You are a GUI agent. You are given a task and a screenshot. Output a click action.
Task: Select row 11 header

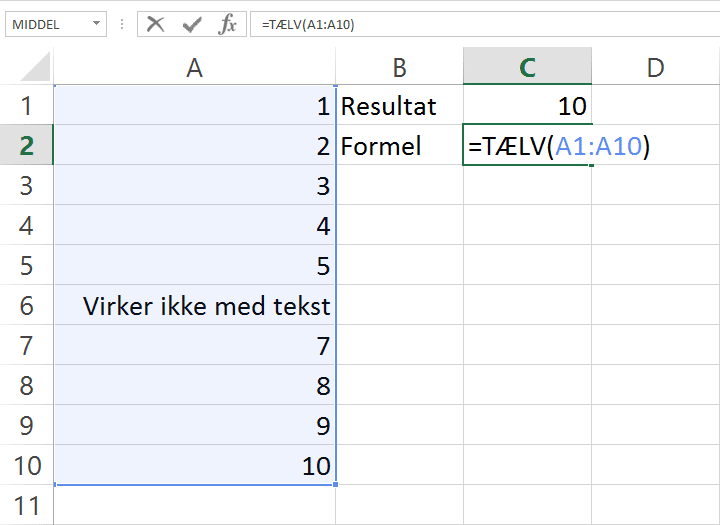26,505
